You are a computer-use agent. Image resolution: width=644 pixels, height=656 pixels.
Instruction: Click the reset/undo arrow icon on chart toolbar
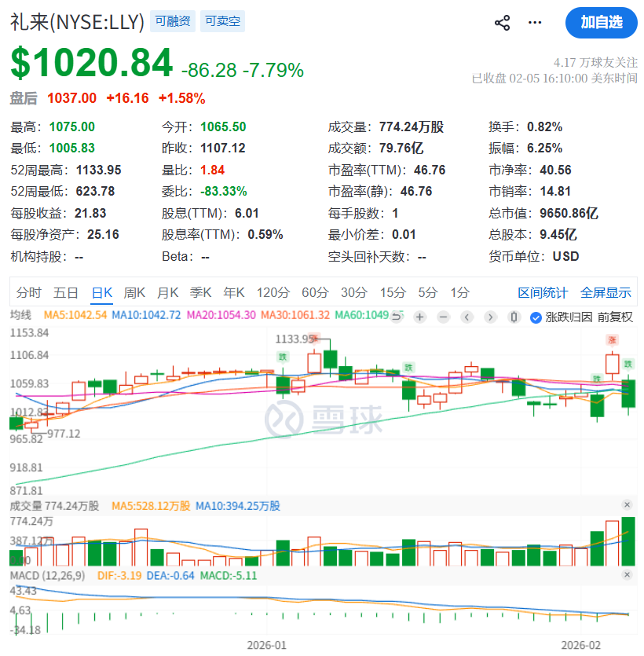click(x=397, y=317)
